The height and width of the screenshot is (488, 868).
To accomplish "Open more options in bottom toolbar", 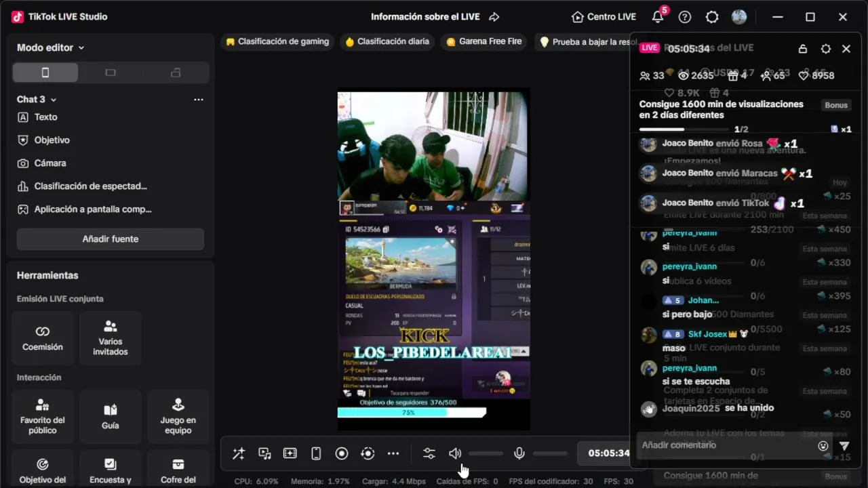I will (x=393, y=453).
